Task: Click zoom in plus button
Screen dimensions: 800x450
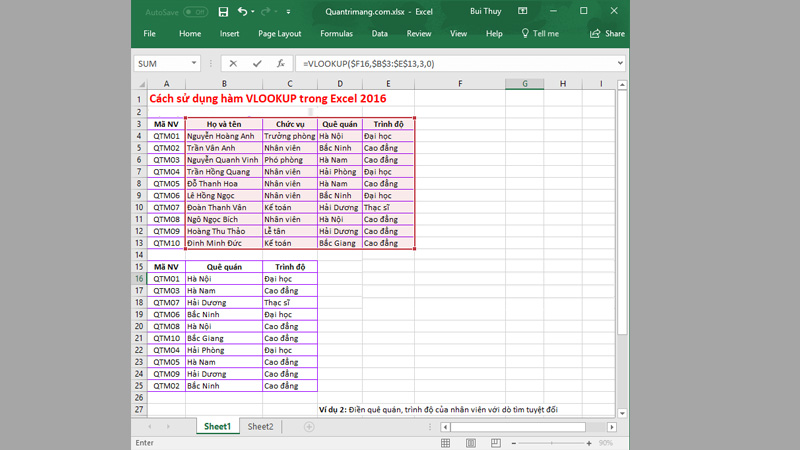Action: pos(589,443)
